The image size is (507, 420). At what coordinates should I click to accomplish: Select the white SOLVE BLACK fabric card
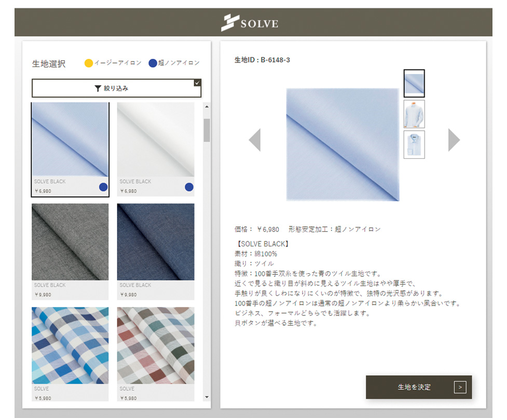point(156,149)
